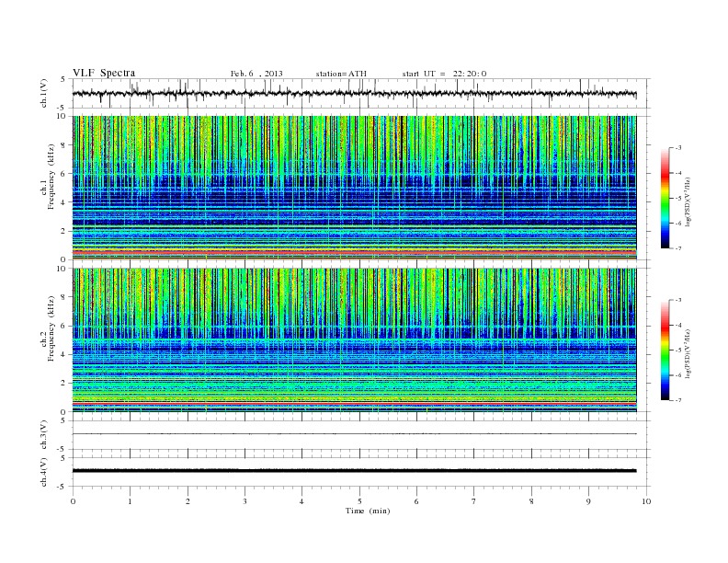
Task: Select the date text "Feb. 6, 2013"
Action: 256,74
